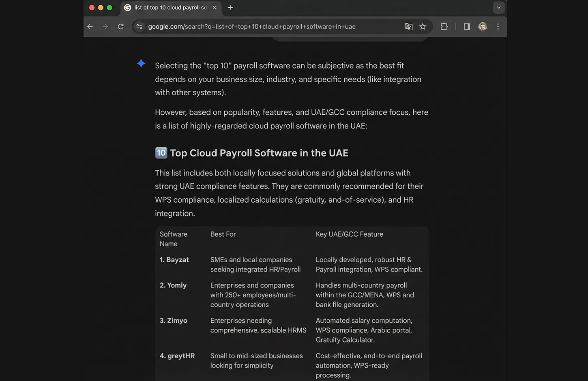The width and height of the screenshot is (588, 381).
Task: Expand the tab search dropdown
Action: [499, 8]
